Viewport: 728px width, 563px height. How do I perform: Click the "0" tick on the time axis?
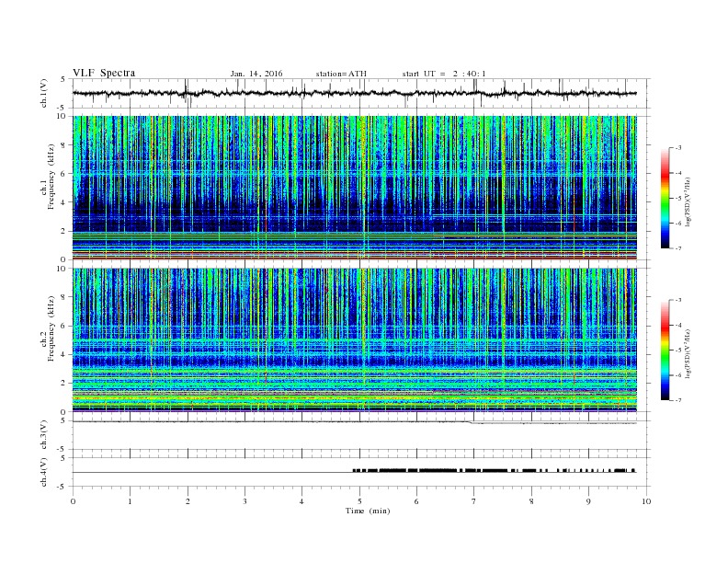(x=73, y=501)
